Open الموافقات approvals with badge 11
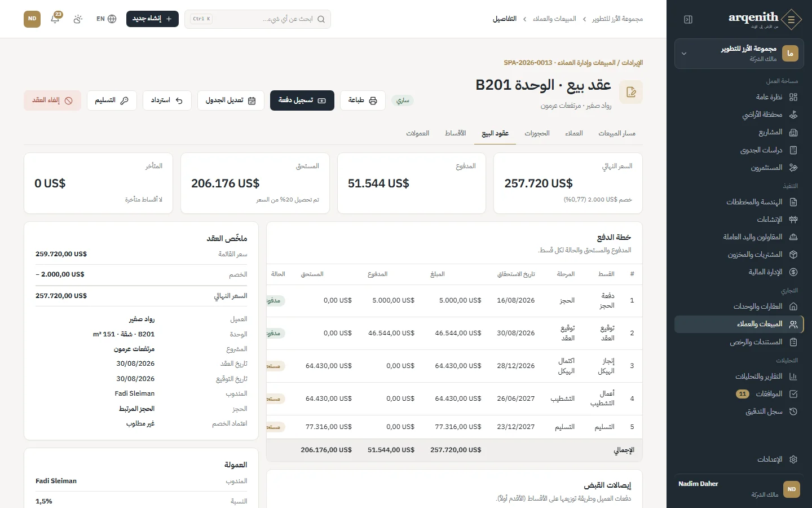The height and width of the screenshot is (508, 812). (x=739, y=394)
